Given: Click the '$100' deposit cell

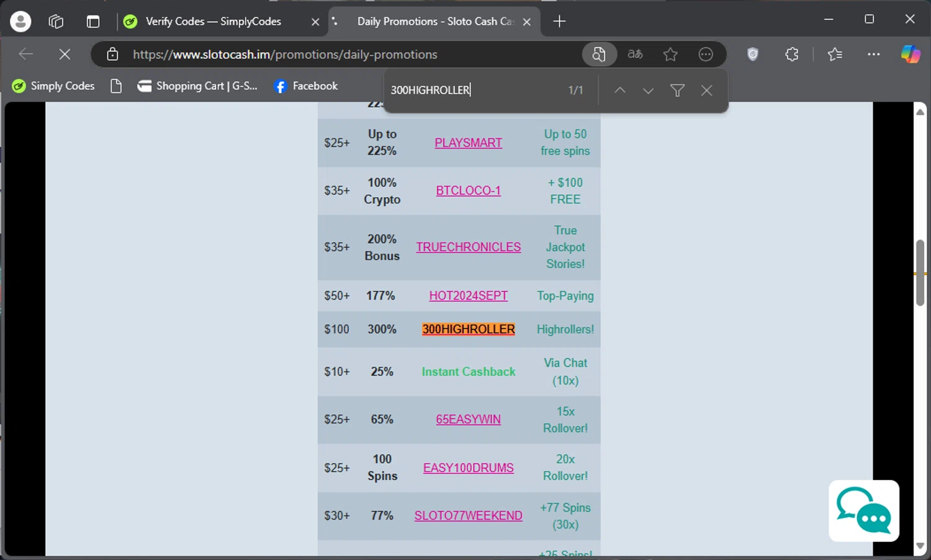Looking at the screenshot, I should pos(337,330).
